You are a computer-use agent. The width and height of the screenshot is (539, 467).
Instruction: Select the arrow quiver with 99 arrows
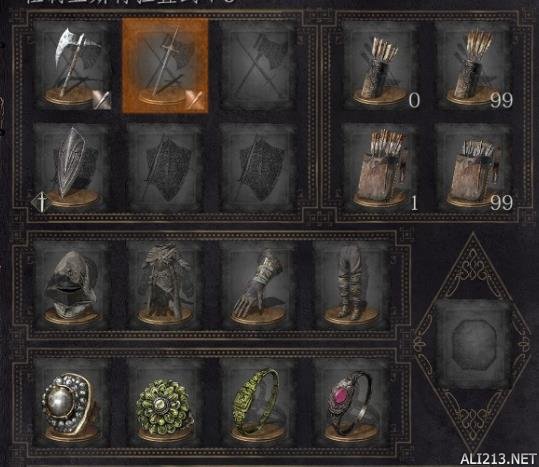(474, 65)
